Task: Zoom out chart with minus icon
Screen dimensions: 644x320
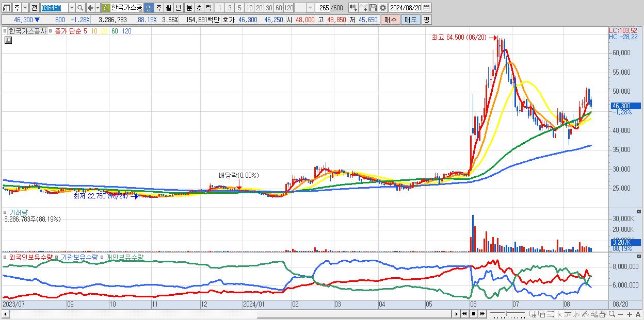Action: 620,314
